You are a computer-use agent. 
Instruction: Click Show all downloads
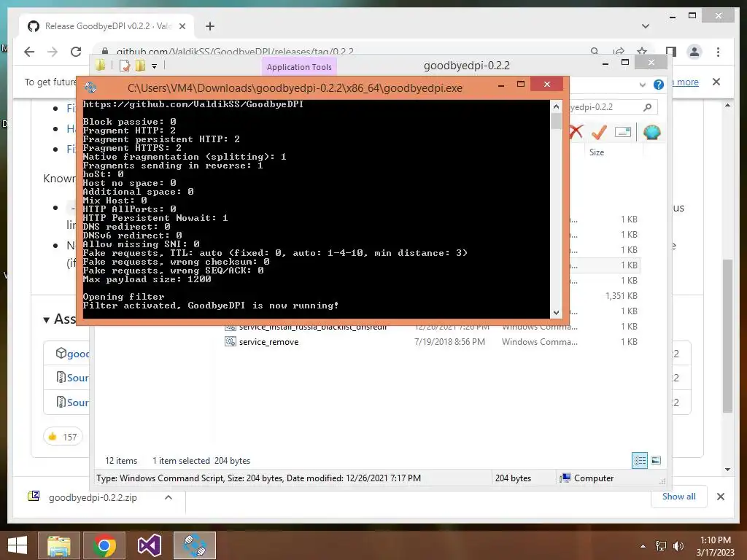click(679, 497)
